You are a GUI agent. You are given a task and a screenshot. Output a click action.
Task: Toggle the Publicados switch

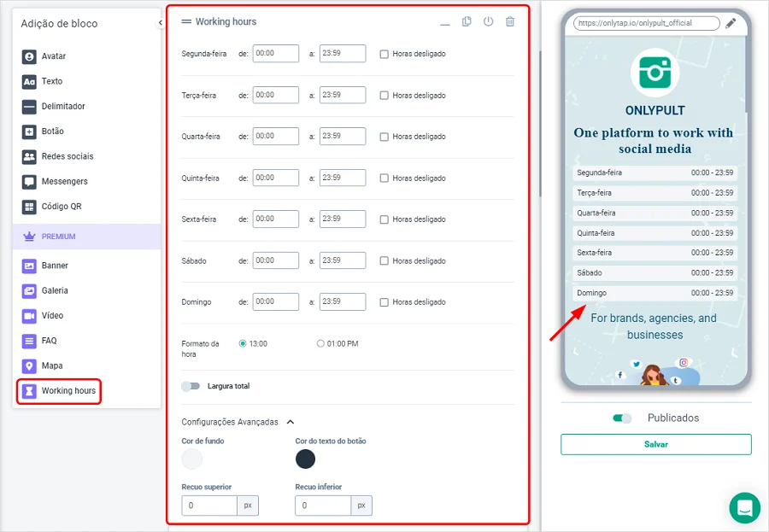pyautogui.click(x=622, y=418)
